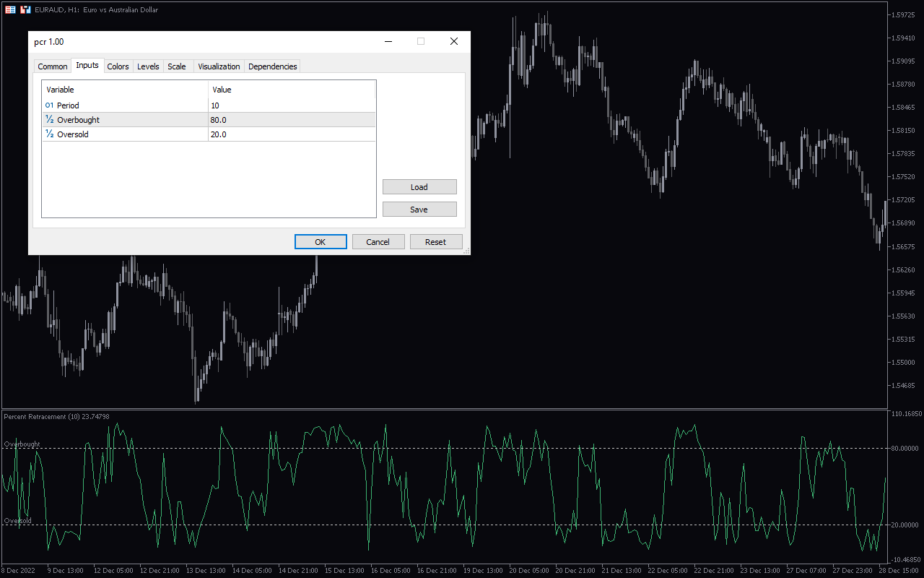Load input settings from file

419,187
